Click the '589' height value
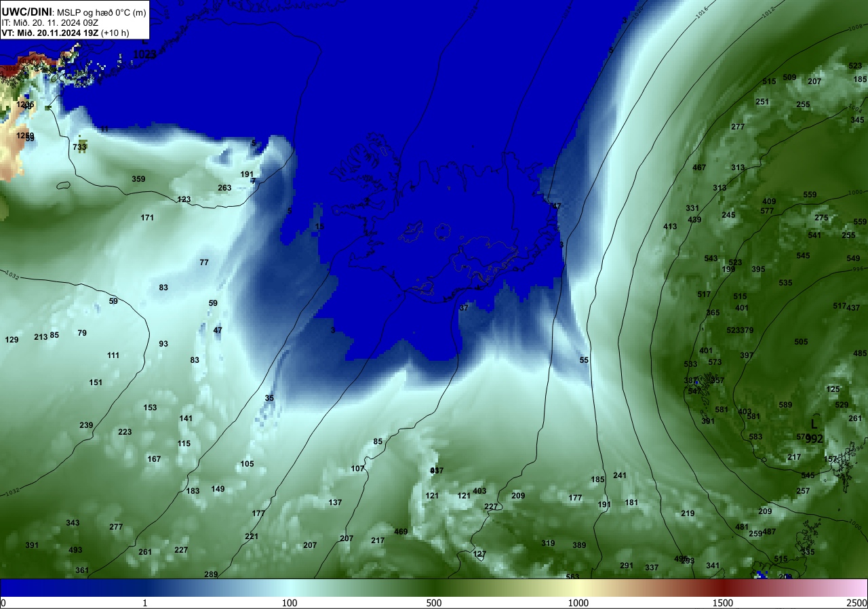Screen dimensions: 868x609 (785, 405)
